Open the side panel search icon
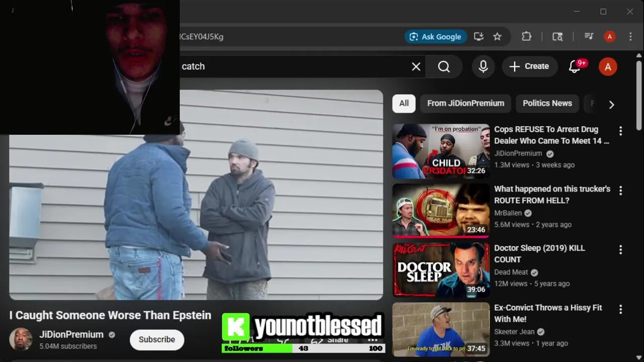Image resolution: width=644 pixels, height=362 pixels. [x=557, y=37]
